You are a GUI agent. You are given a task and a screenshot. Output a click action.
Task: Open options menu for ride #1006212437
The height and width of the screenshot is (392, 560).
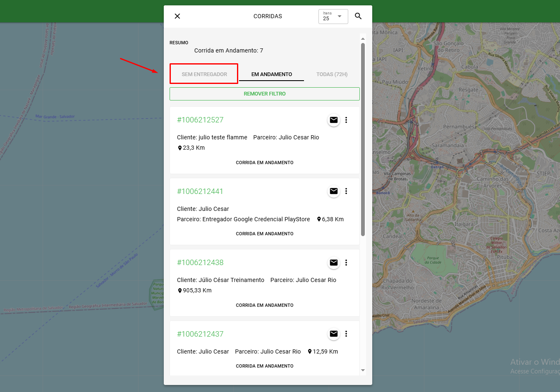tap(346, 334)
